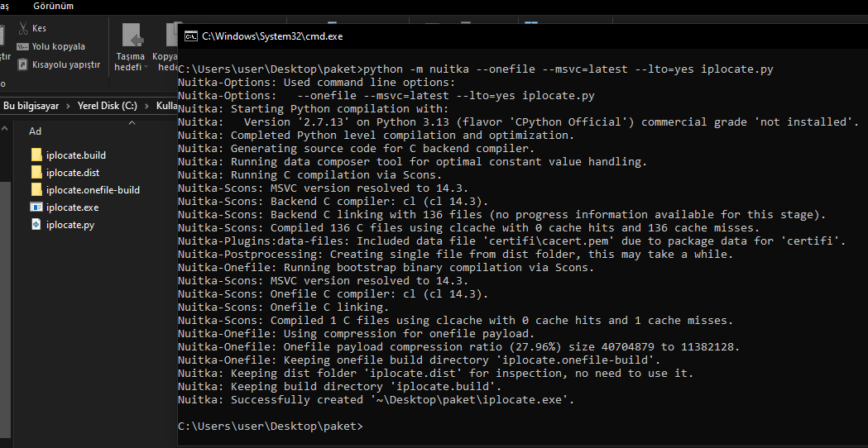The image size is (868, 448).
Task: Click the iplocate.onefile-build file name
Action: pyautogui.click(x=93, y=190)
